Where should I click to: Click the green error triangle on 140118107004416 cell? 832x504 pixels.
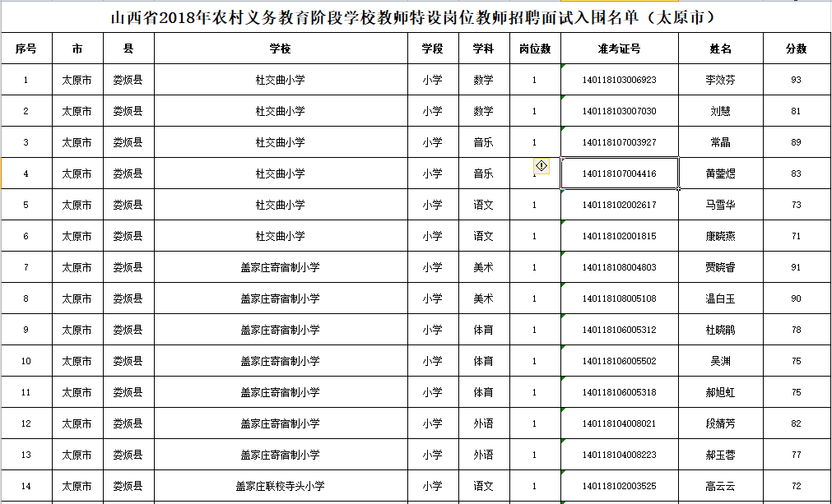[x=563, y=160]
